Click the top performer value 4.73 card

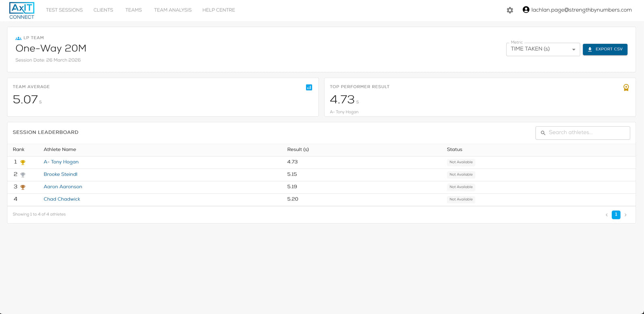tap(480, 97)
